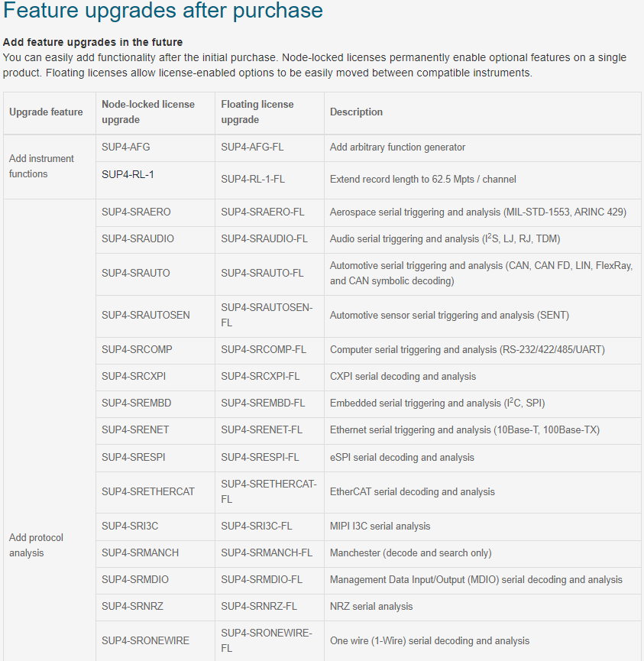Click the CXPI serial decoding description
The height and width of the screenshot is (661, 644).
point(403,377)
